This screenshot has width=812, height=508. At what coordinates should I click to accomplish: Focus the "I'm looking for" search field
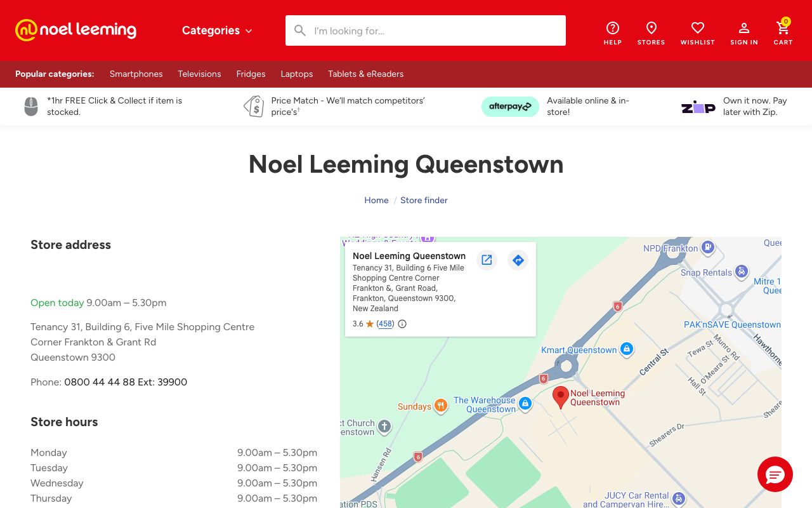tap(426, 30)
